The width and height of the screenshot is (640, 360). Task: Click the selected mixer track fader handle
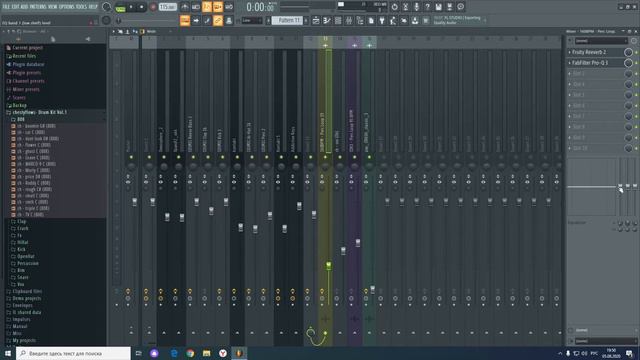pyautogui.click(x=329, y=266)
